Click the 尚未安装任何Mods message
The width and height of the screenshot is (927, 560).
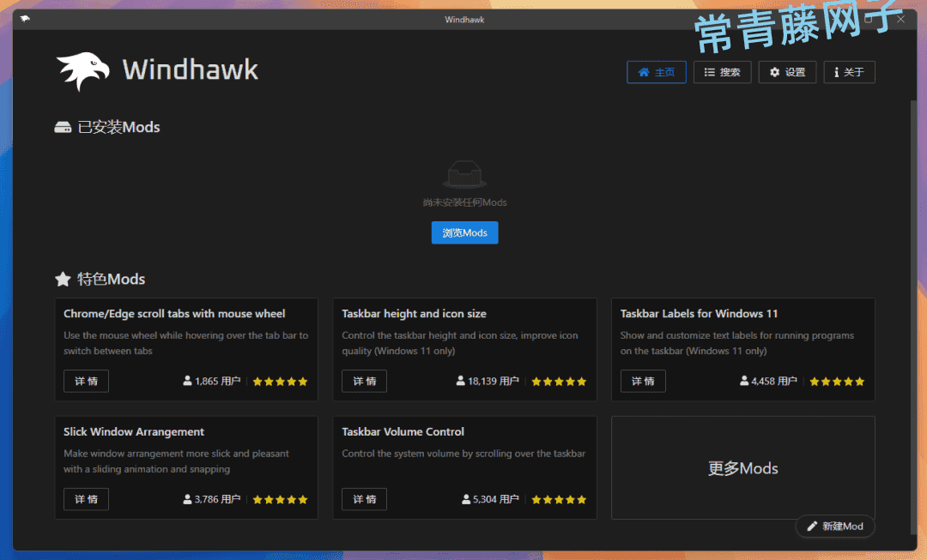pos(464,202)
